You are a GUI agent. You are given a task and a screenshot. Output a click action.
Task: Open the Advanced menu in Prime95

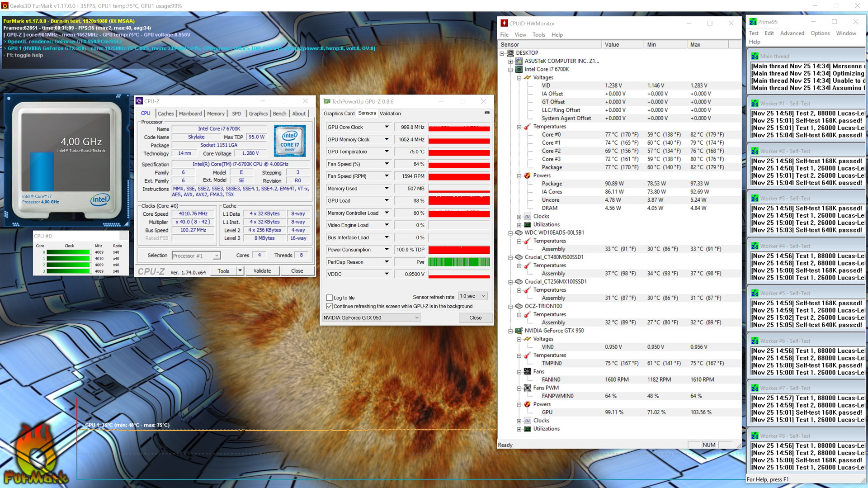[792, 33]
